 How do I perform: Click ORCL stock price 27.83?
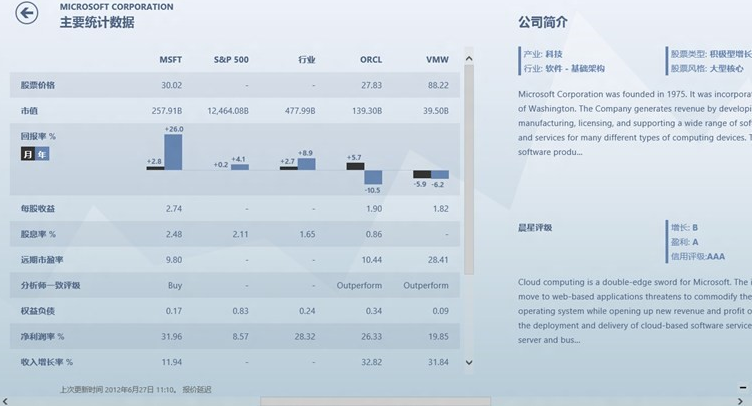(x=372, y=85)
